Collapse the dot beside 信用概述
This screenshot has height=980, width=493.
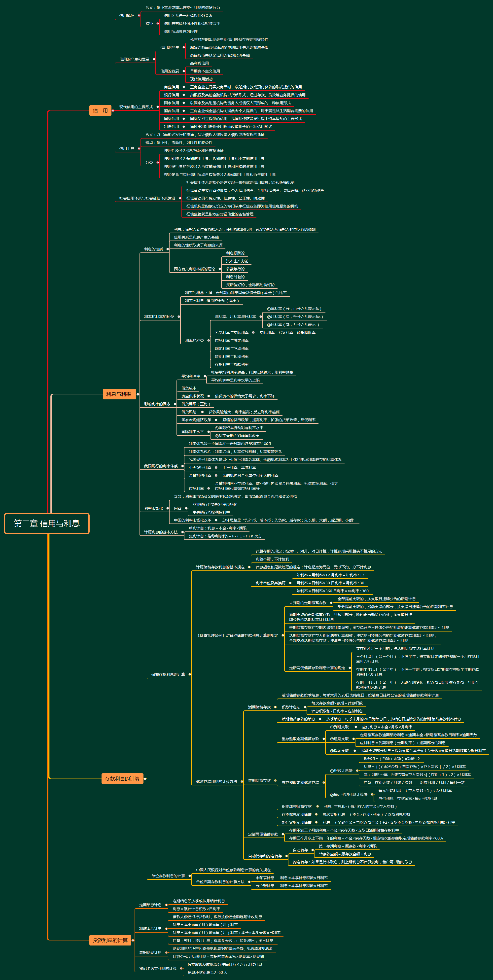click(139, 16)
